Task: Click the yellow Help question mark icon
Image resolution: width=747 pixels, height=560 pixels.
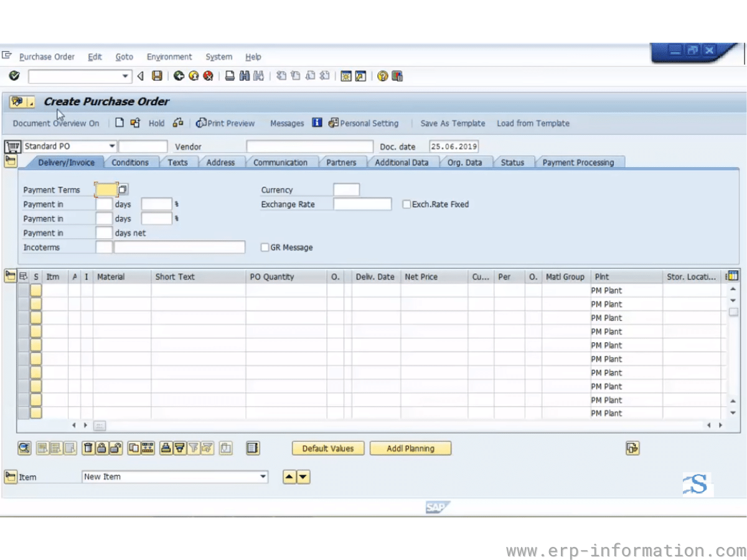Action: click(383, 76)
